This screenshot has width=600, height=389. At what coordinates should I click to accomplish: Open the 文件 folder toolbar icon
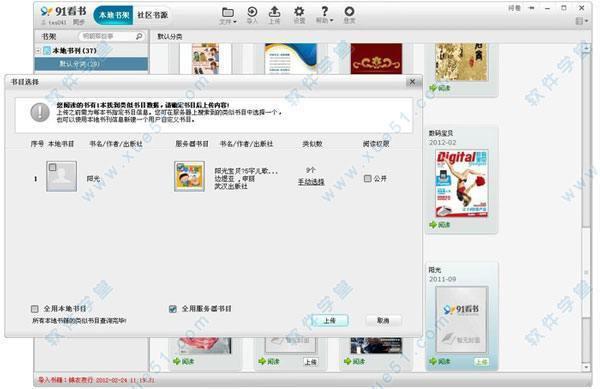(227, 12)
